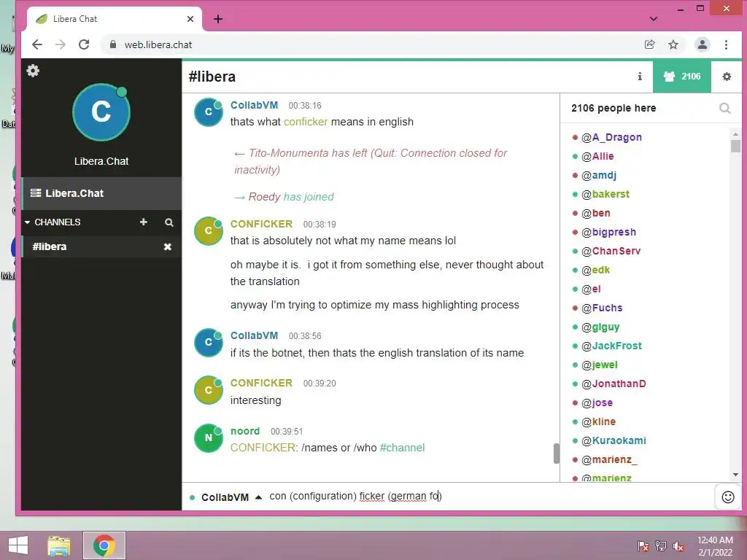The height and width of the screenshot is (560, 747).
Task: Go back with browser back arrow
Action: tap(37, 44)
